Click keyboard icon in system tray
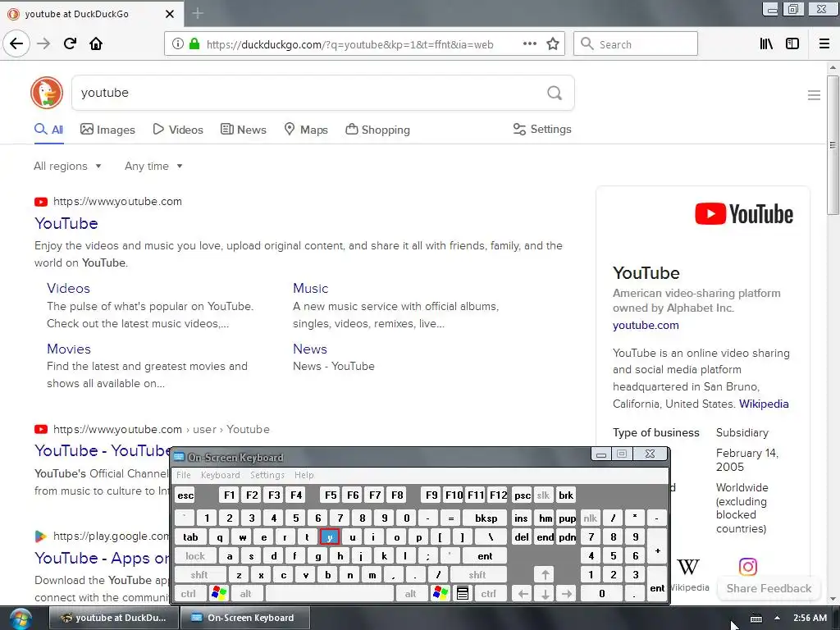Image resolution: width=840 pixels, height=630 pixels. tap(756, 619)
